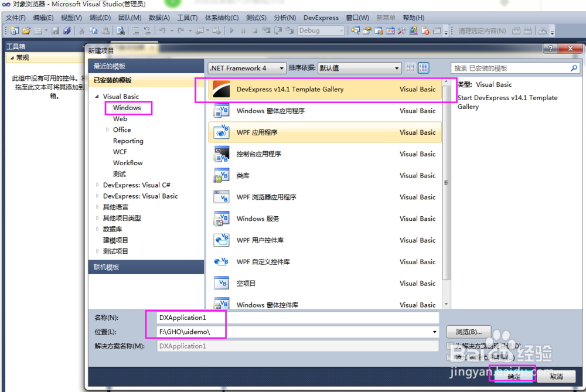Click the template list vertical scrollbar thumb
This screenshot has height=392, width=586.
[x=446, y=183]
